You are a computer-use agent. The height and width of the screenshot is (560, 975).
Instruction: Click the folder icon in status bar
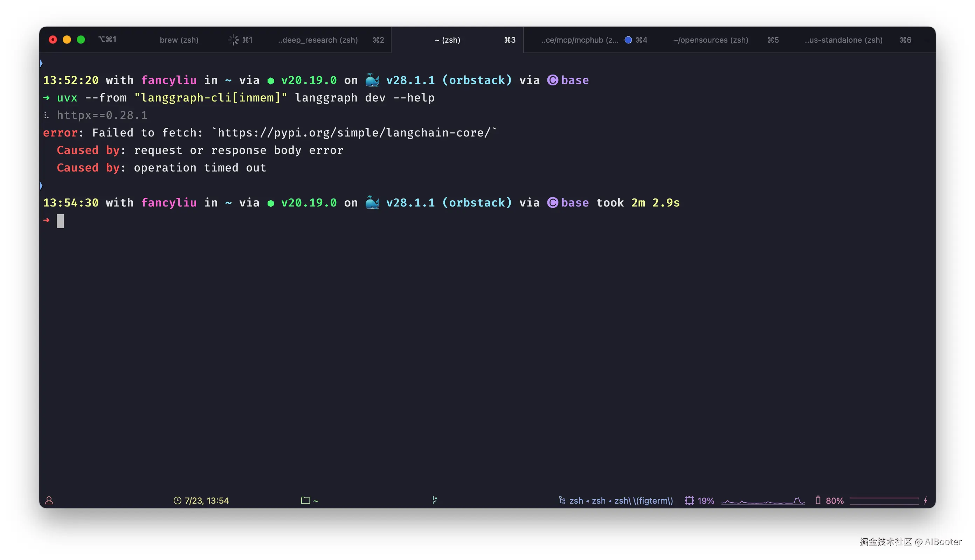click(305, 500)
